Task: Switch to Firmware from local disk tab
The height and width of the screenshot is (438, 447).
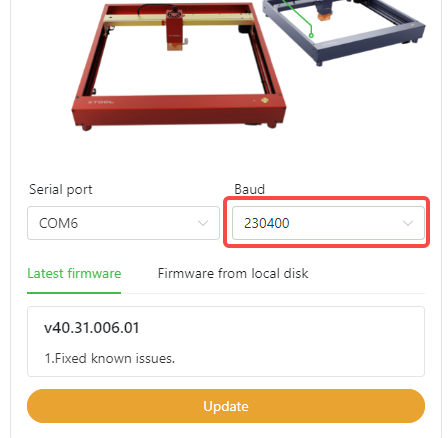Action: point(233,274)
